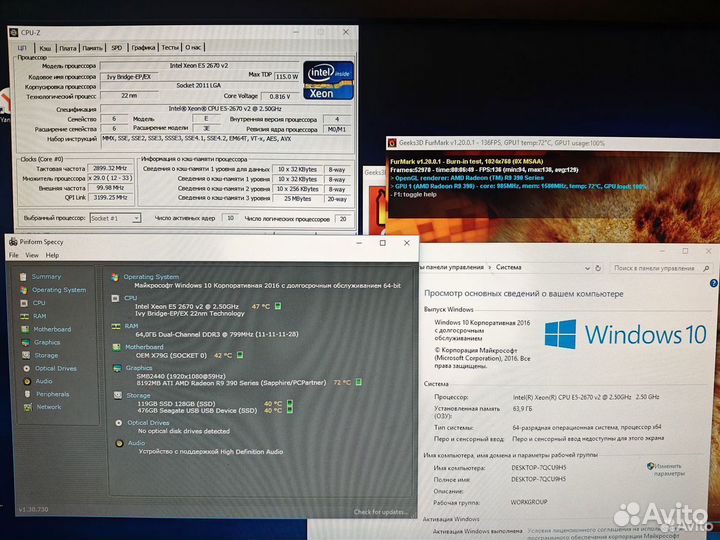Viewport: 720px width, 540px height.
Task: Click the Optical Drives heading icon in summary
Action: click(119, 423)
